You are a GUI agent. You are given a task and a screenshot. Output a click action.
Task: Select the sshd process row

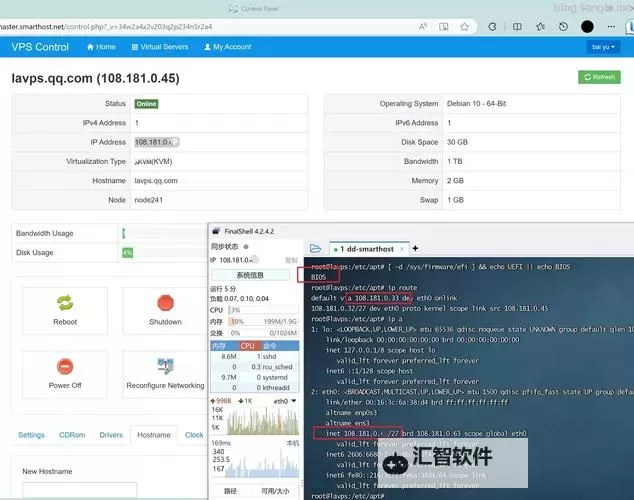click(255, 357)
